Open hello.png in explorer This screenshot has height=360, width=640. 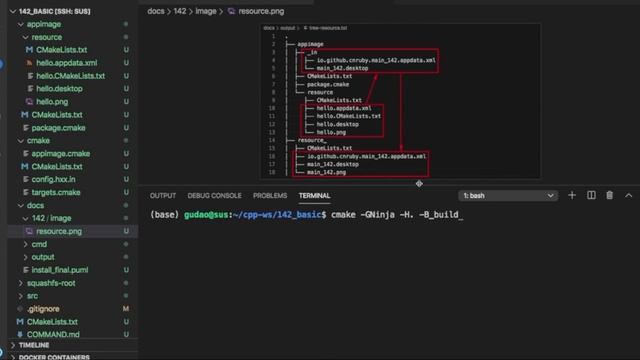(52, 102)
